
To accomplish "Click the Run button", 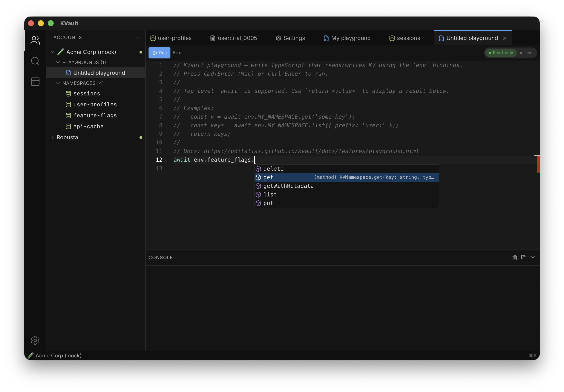I will click(159, 53).
